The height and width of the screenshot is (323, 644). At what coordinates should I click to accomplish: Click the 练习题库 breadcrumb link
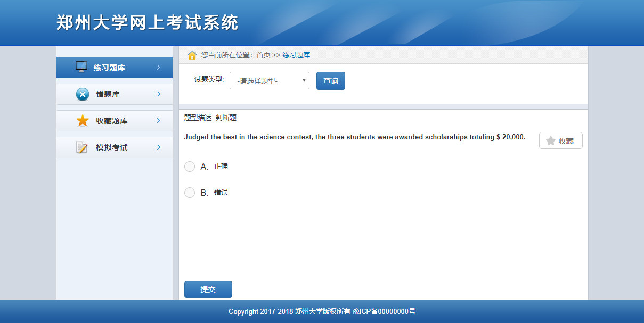tap(296, 55)
